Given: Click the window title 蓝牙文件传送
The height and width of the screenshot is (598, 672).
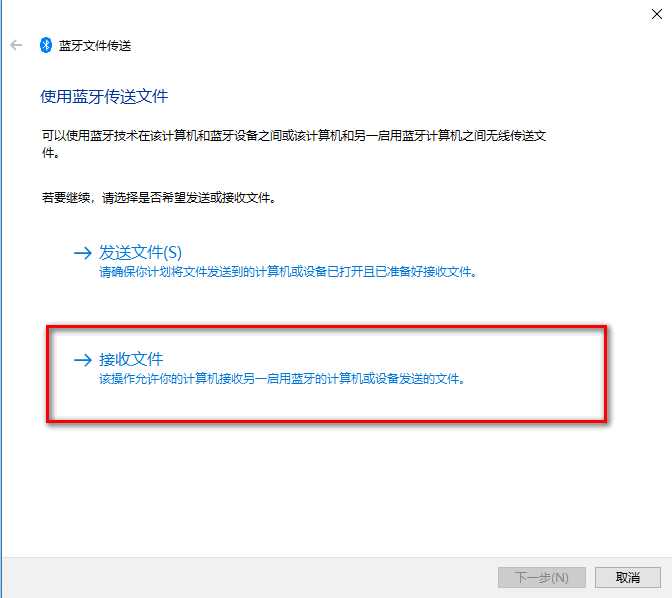Looking at the screenshot, I should pyautogui.click(x=95, y=45).
